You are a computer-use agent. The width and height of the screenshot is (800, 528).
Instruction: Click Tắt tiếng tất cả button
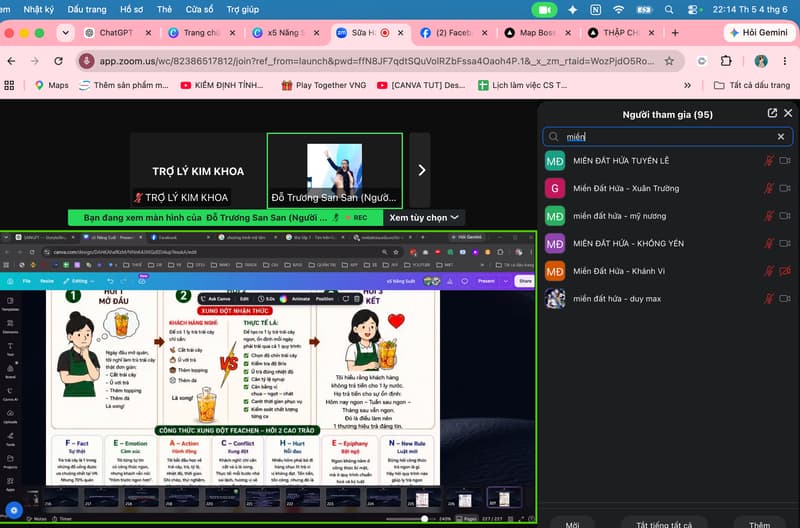664,524
